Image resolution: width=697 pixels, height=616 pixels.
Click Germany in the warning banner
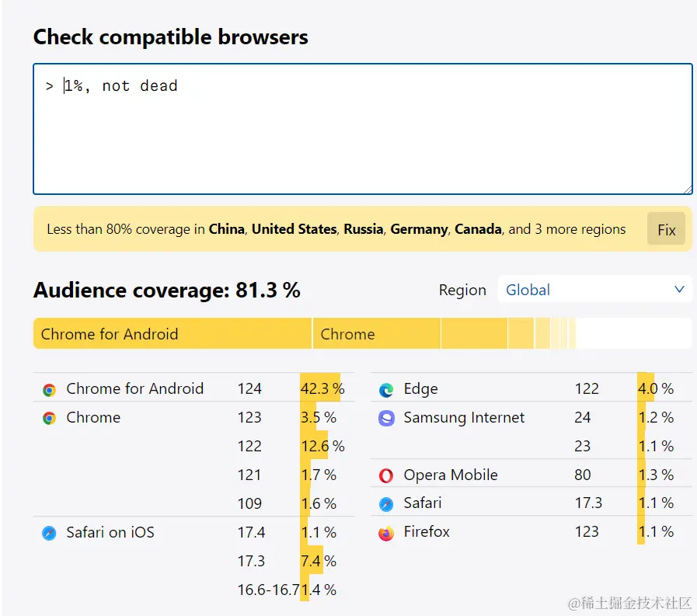(x=419, y=229)
